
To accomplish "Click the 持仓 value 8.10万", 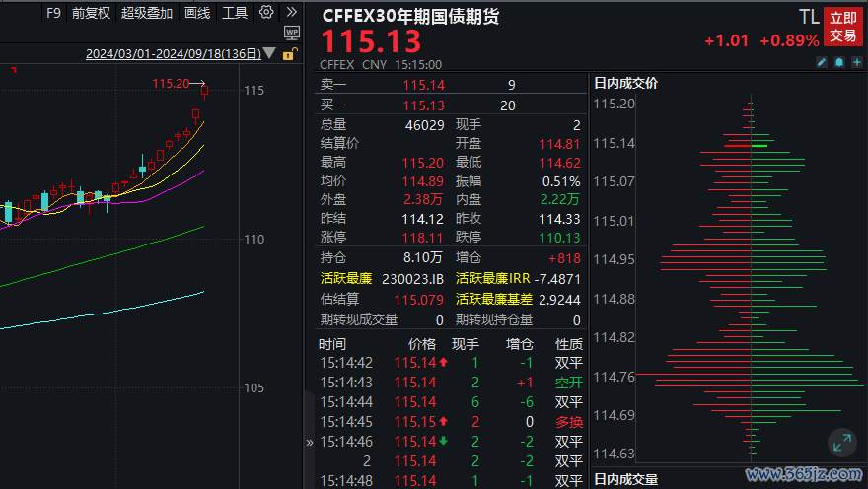I will 423,257.
